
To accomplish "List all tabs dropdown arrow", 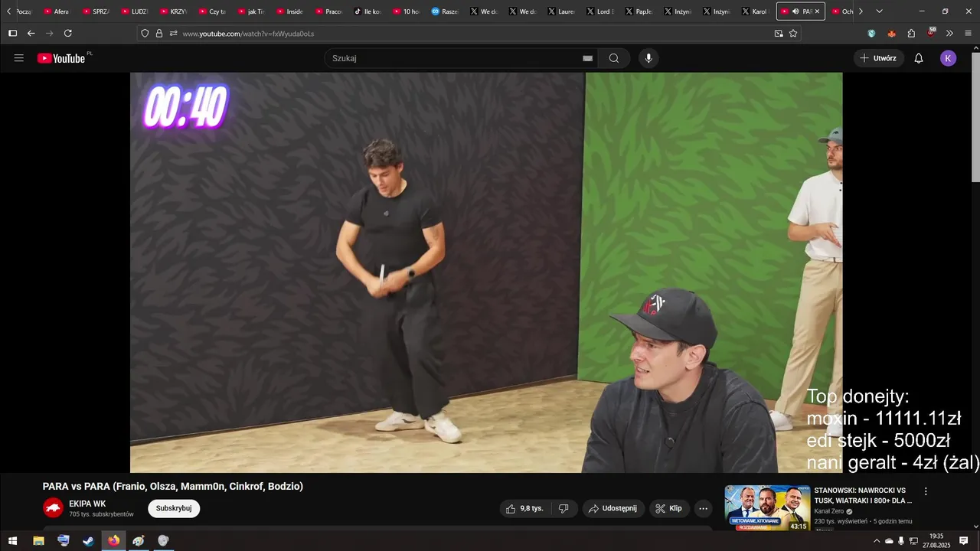I will coord(879,11).
